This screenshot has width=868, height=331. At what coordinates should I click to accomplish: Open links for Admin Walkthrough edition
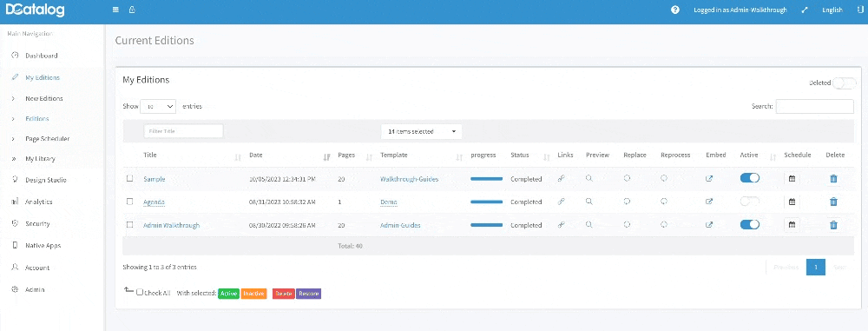[561, 224]
